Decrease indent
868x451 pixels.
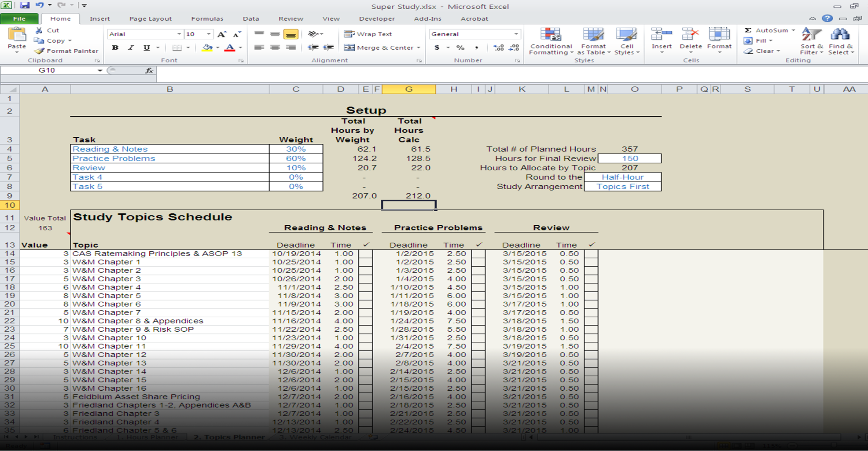tap(313, 48)
